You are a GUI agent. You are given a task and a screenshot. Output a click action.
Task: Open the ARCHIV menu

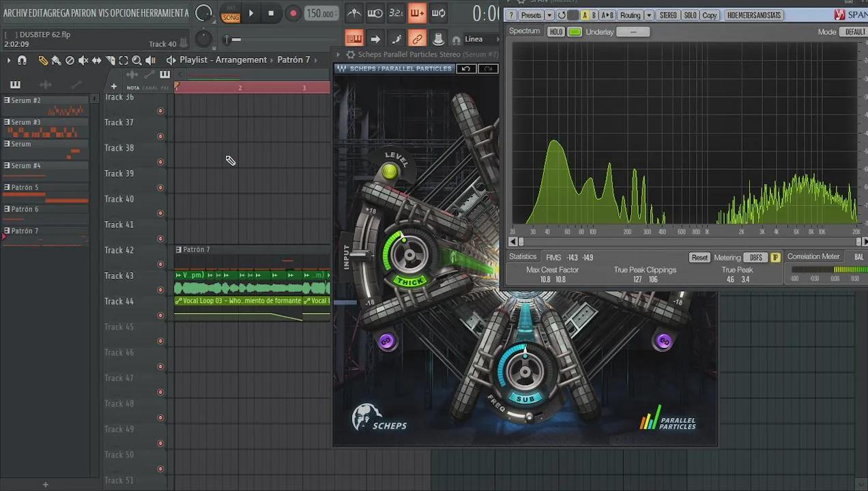tap(16, 13)
